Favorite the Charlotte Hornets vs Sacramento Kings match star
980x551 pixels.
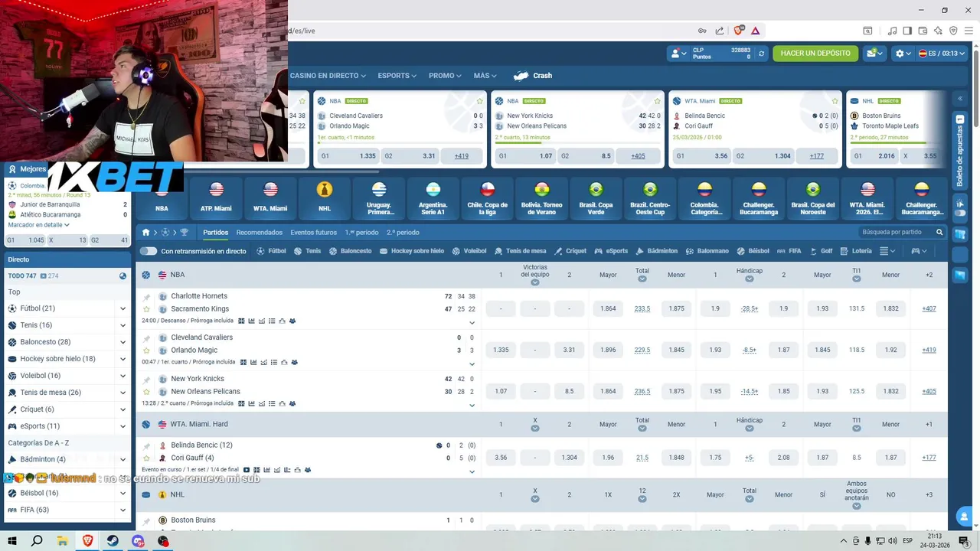146,309
